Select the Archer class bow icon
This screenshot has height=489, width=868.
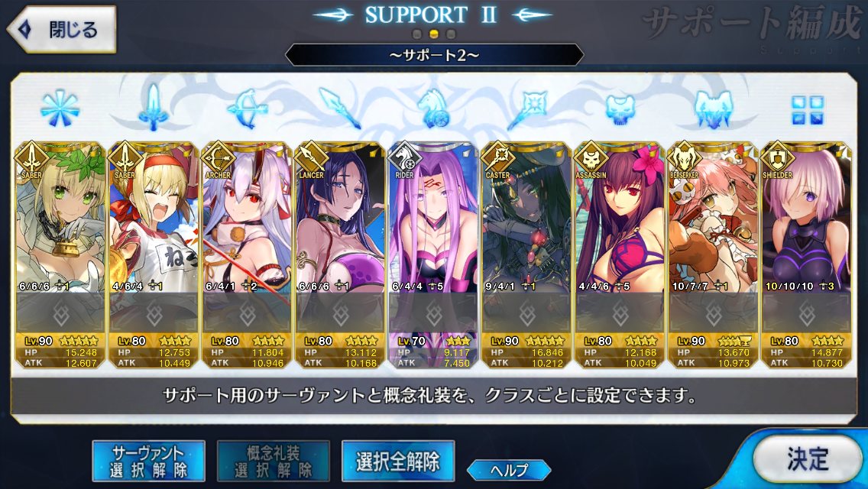pos(248,109)
